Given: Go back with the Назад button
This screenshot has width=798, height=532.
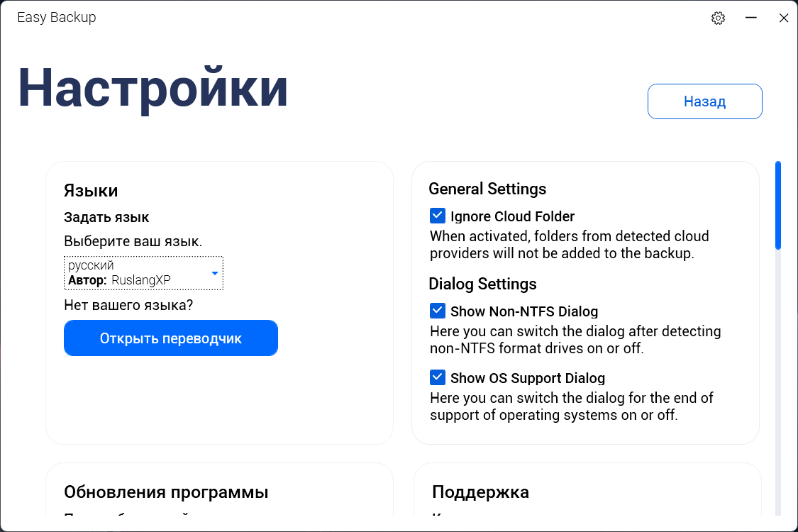Looking at the screenshot, I should (x=704, y=101).
